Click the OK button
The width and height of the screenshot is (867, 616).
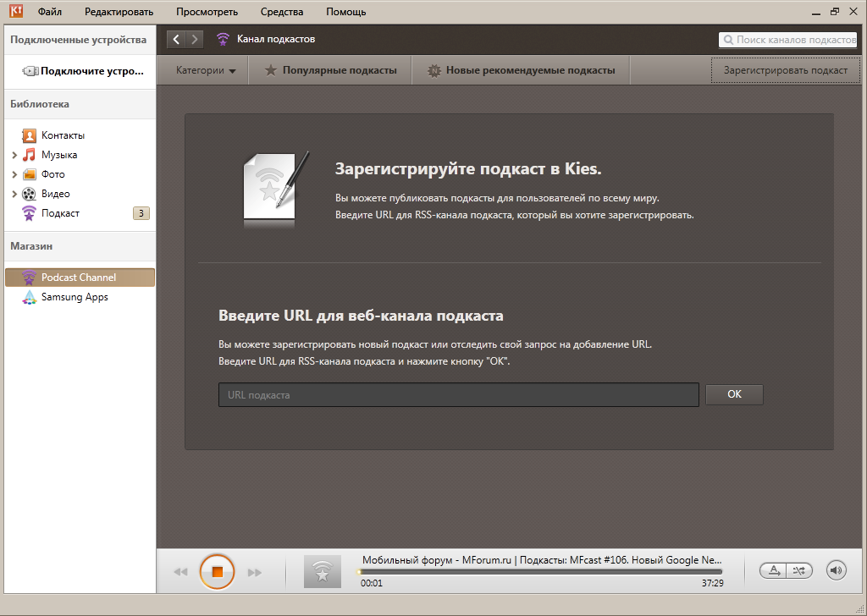(x=734, y=394)
